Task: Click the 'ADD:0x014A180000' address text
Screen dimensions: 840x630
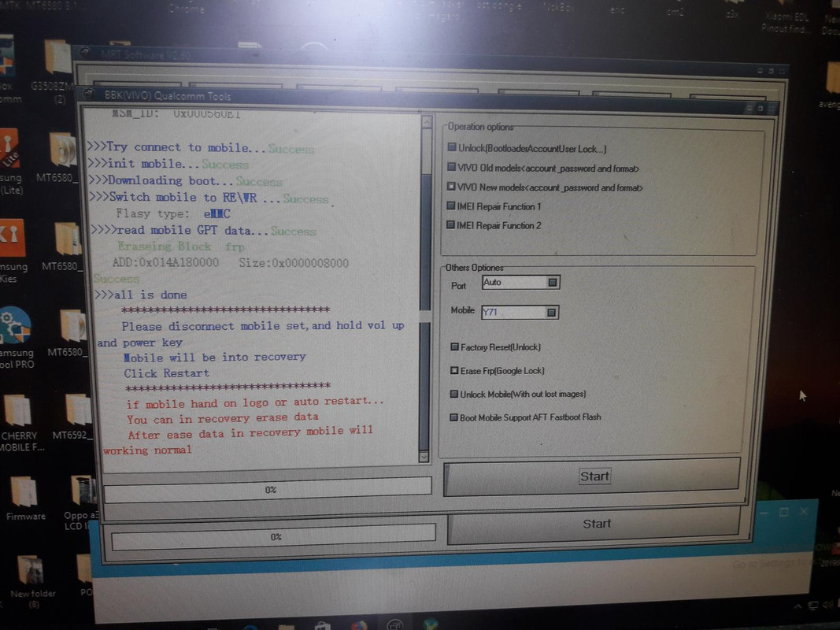Action: click(x=165, y=262)
